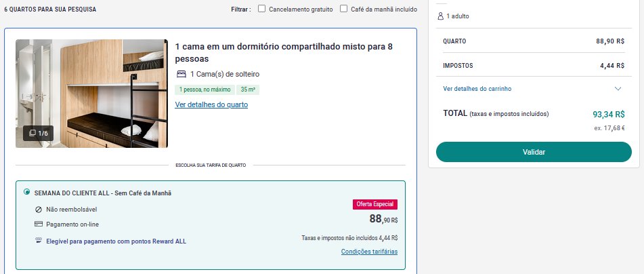Click the dormitory room photo

coord(91,94)
